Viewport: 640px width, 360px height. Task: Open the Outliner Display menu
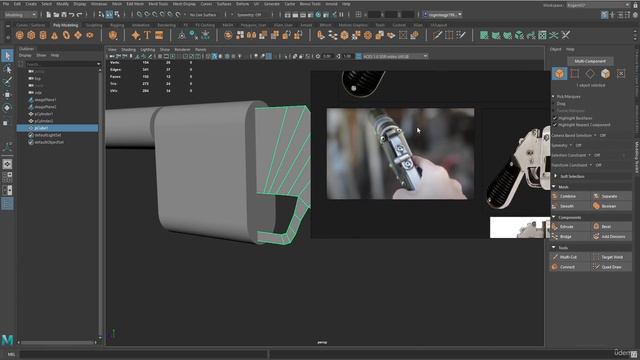click(25, 55)
